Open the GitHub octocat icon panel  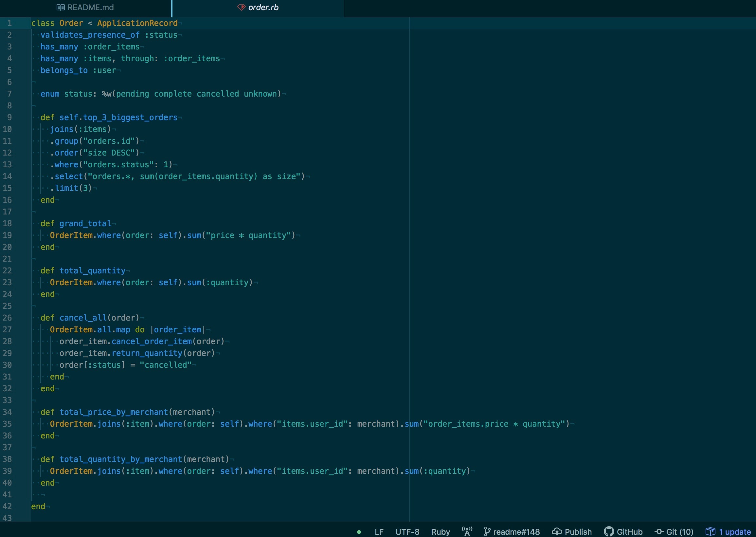tap(609, 531)
